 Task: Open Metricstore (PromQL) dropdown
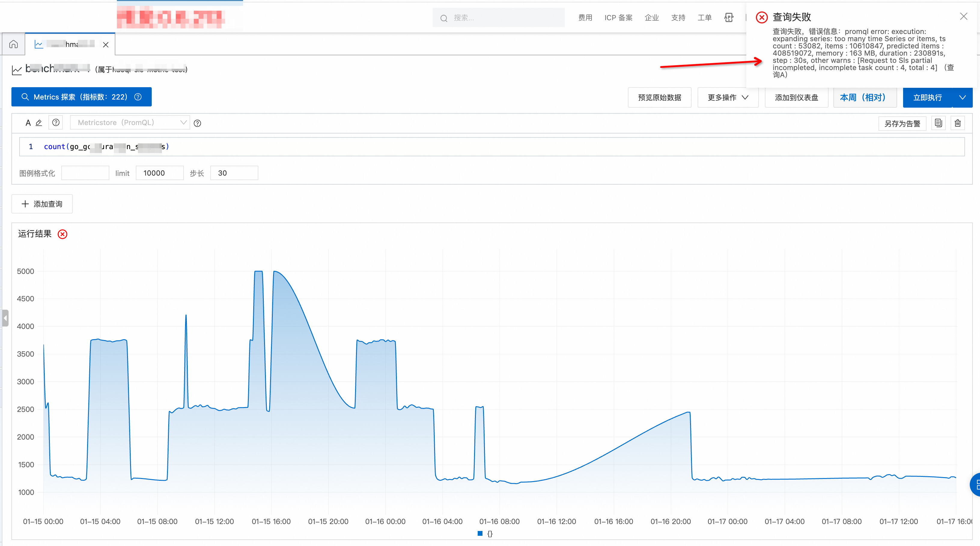click(x=130, y=123)
